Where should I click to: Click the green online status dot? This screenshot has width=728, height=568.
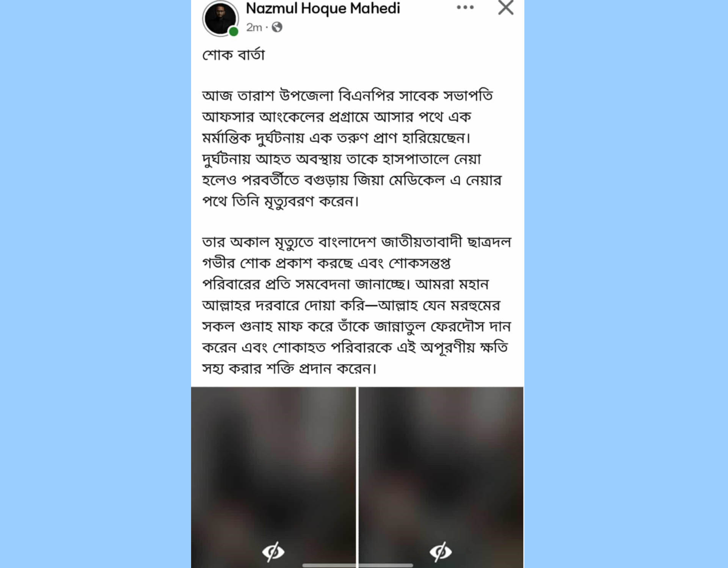click(x=234, y=32)
